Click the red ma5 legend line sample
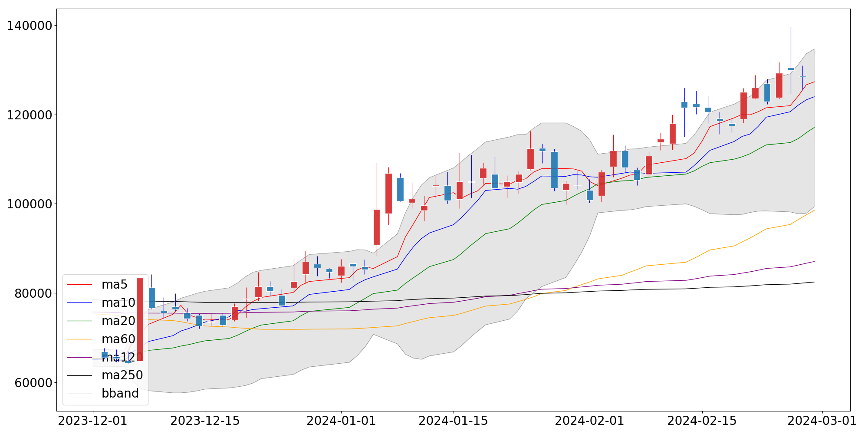 click(x=80, y=285)
